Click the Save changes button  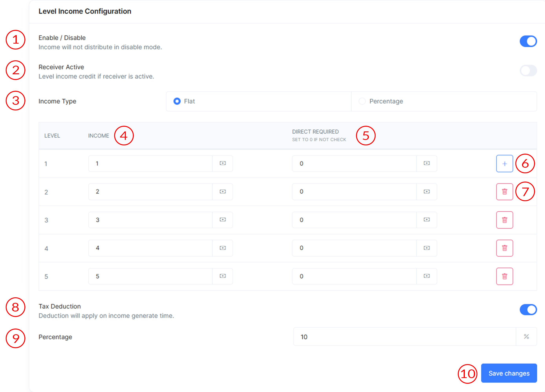tap(509, 373)
